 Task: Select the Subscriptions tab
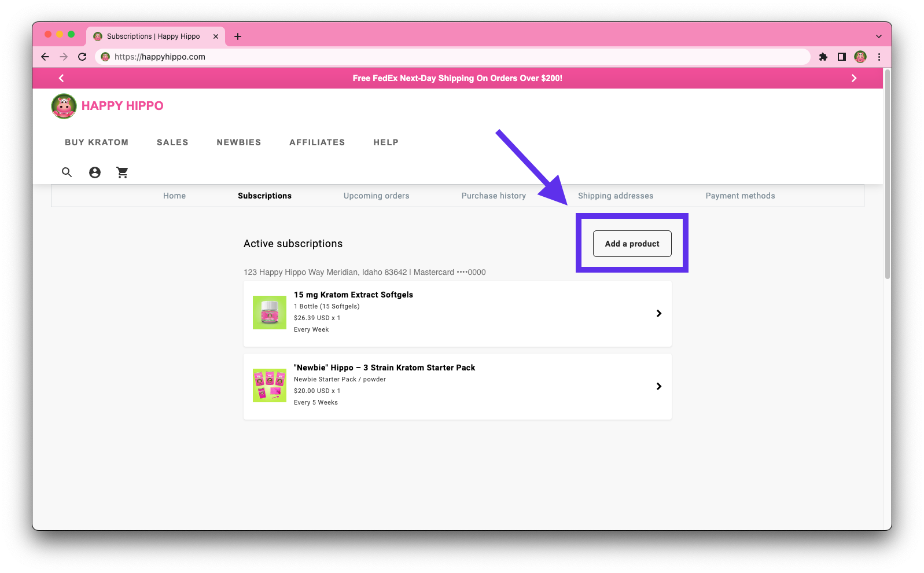[264, 196]
